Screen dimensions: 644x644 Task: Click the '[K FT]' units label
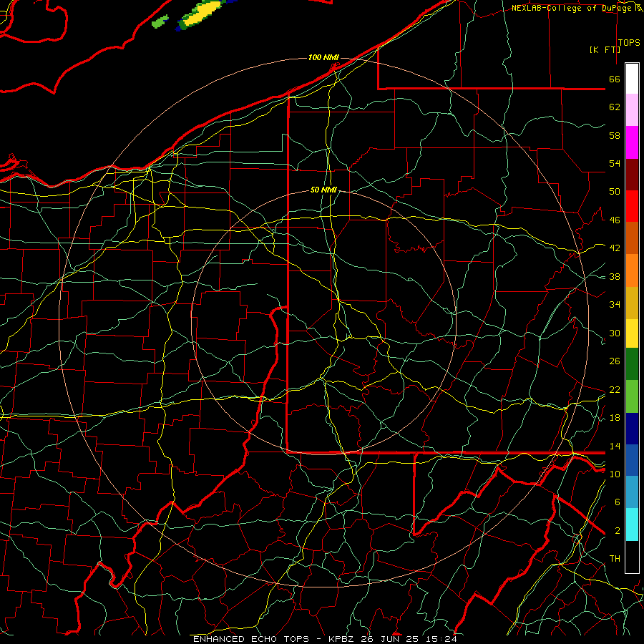(x=605, y=49)
